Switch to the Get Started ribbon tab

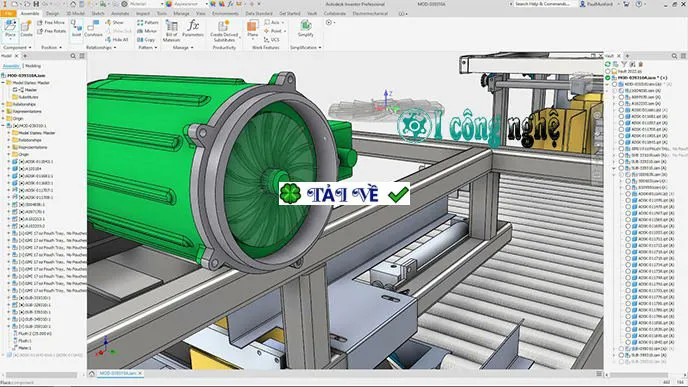(290, 14)
